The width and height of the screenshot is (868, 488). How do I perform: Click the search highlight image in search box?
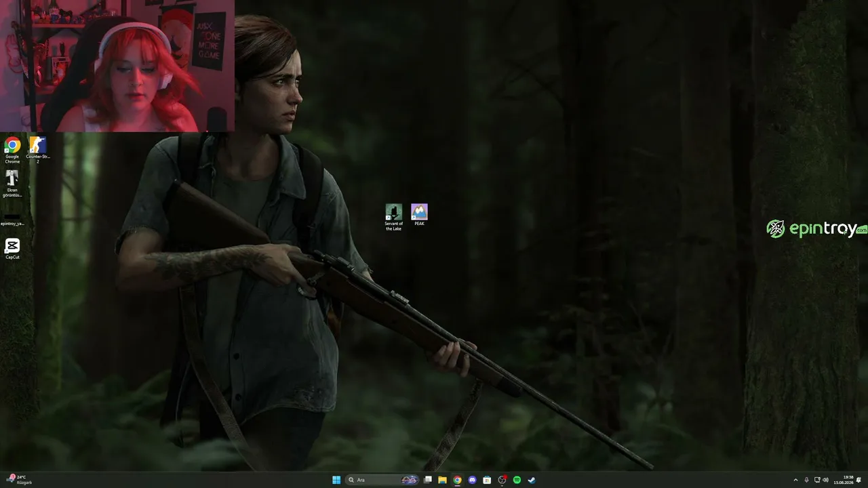click(410, 480)
